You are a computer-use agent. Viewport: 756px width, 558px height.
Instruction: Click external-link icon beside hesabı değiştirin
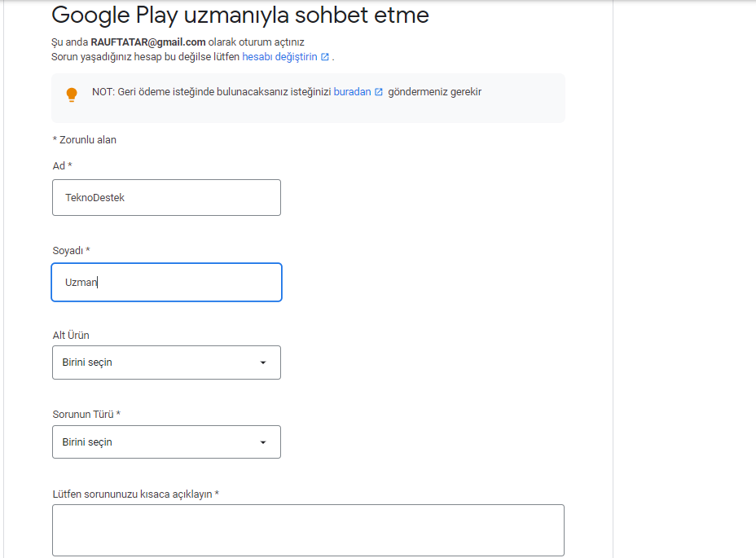pyautogui.click(x=325, y=57)
